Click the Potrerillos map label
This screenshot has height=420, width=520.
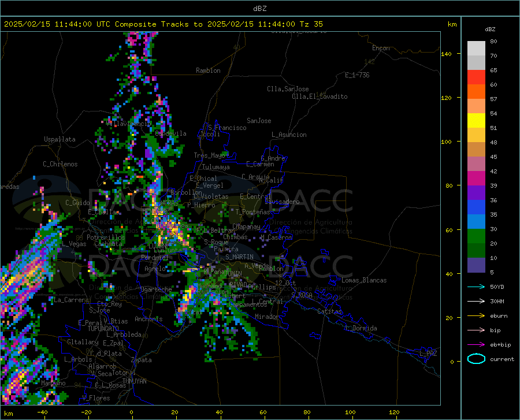tap(106, 237)
